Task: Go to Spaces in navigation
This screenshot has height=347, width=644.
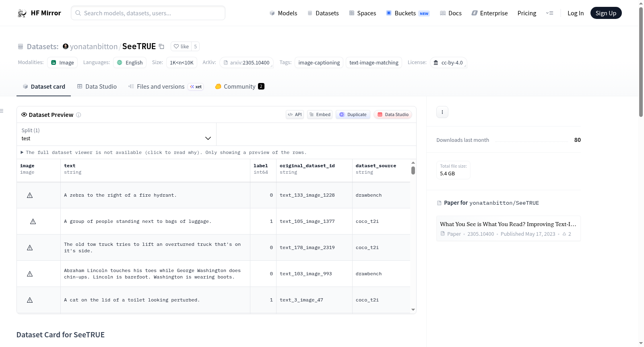Action: coord(363,13)
